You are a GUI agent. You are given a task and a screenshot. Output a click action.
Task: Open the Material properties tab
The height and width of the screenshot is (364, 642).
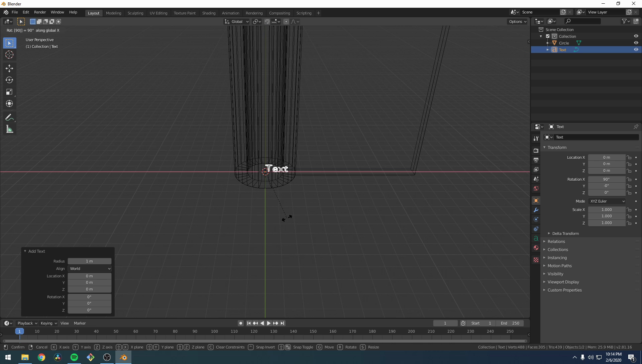click(536, 248)
